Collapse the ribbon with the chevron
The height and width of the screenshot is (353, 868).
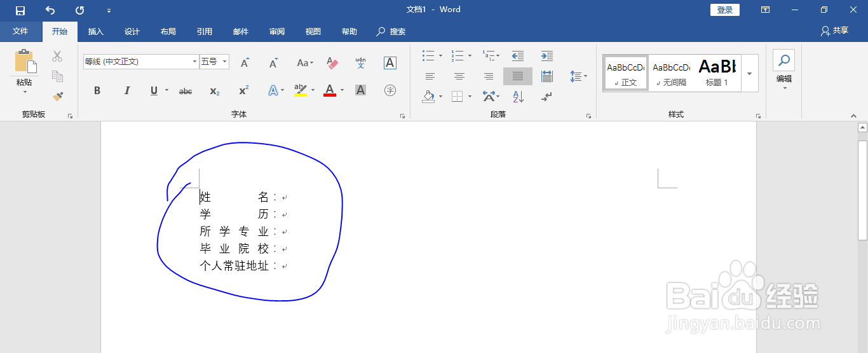(853, 116)
